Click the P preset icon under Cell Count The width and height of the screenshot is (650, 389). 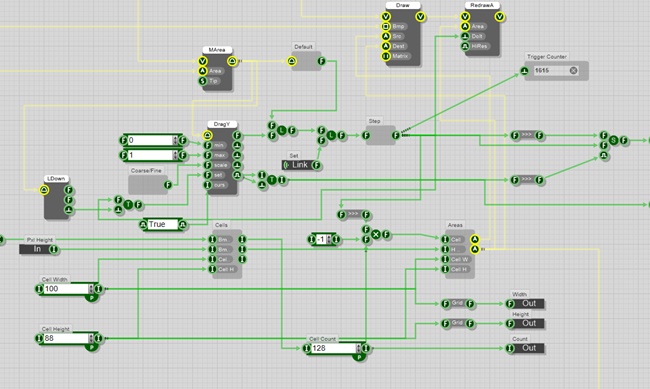tap(359, 357)
